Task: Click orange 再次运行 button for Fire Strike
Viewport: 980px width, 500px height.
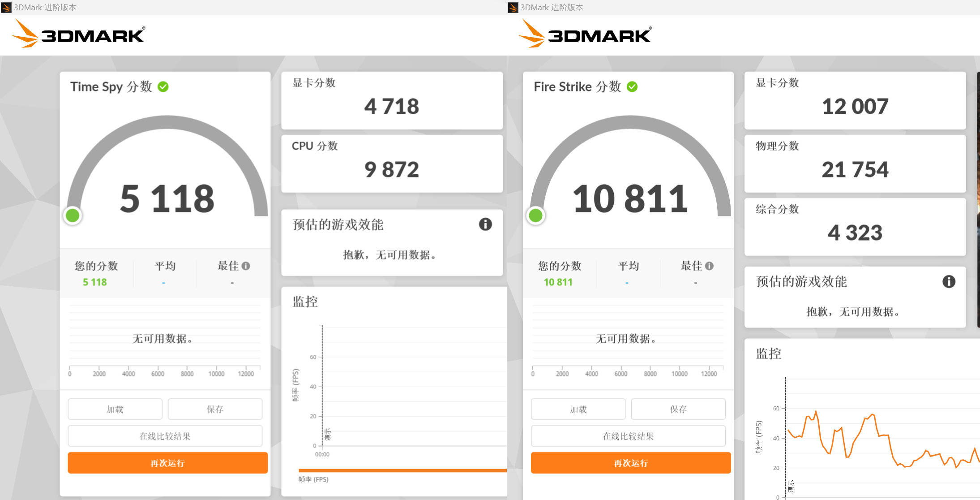Action: (x=631, y=463)
